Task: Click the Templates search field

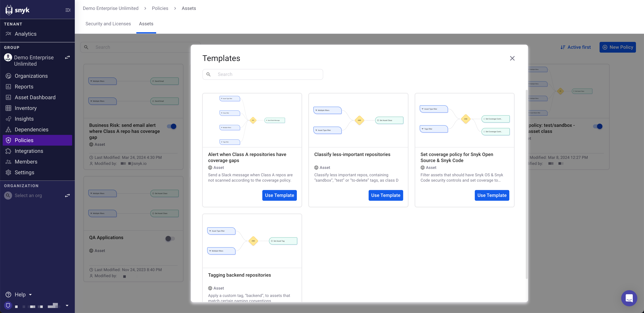Action: pyautogui.click(x=267, y=74)
